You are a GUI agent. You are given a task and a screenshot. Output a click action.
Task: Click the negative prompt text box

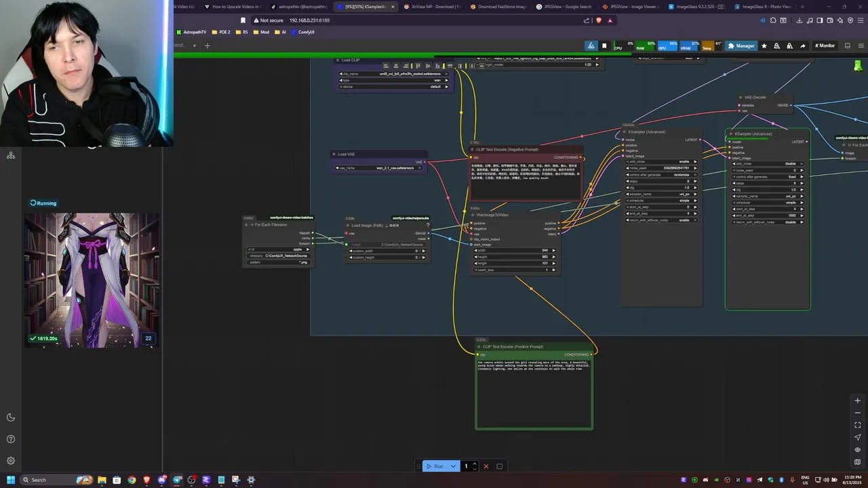point(526,180)
